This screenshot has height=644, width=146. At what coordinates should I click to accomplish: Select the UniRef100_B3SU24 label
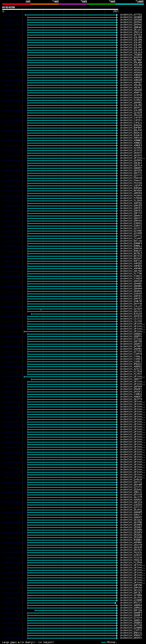tap(131, 314)
